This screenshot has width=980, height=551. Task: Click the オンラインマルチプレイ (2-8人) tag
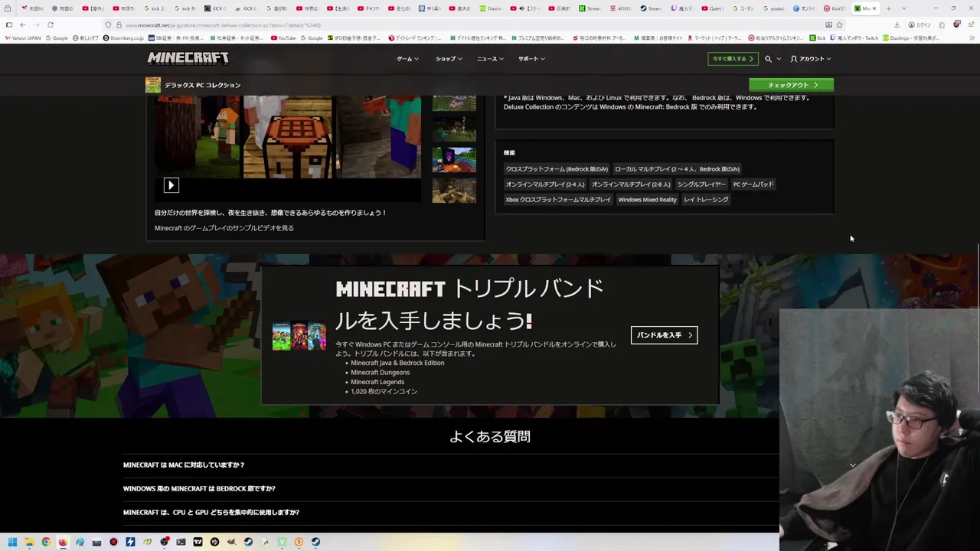click(631, 184)
